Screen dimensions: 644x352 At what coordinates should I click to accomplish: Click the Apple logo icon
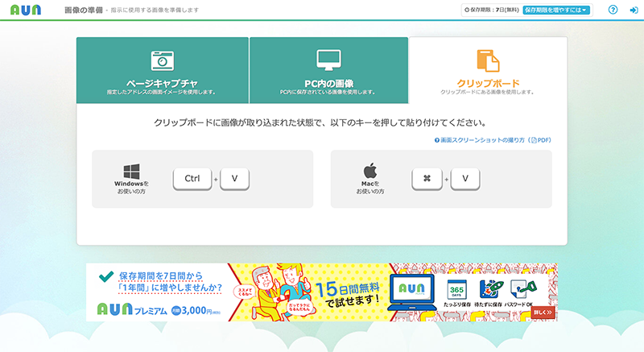[x=370, y=171]
